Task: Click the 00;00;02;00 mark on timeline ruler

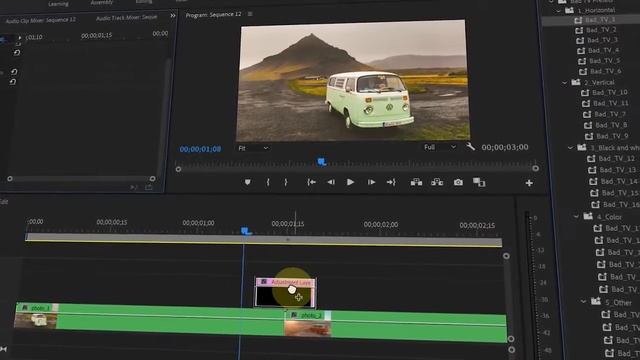Action: tap(381, 224)
